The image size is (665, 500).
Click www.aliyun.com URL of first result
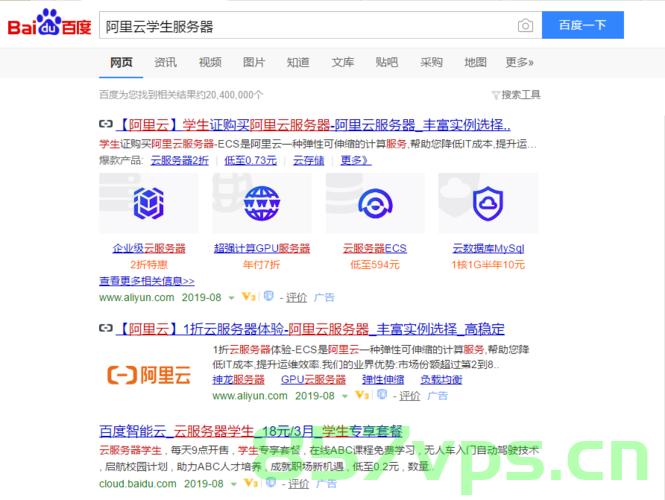(x=137, y=297)
